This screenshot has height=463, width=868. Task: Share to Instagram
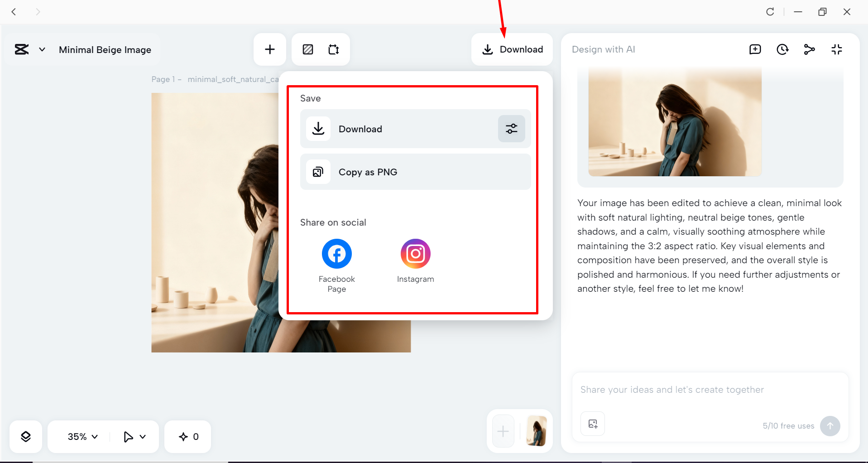pyautogui.click(x=416, y=261)
